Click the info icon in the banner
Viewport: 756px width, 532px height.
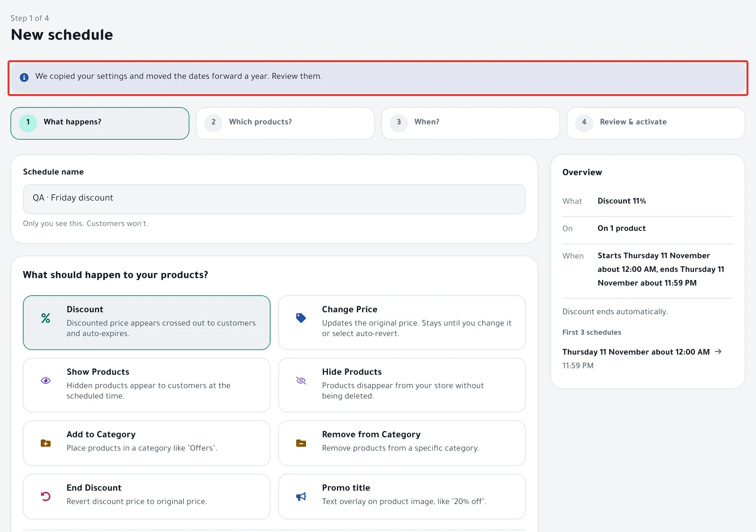[24, 77]
